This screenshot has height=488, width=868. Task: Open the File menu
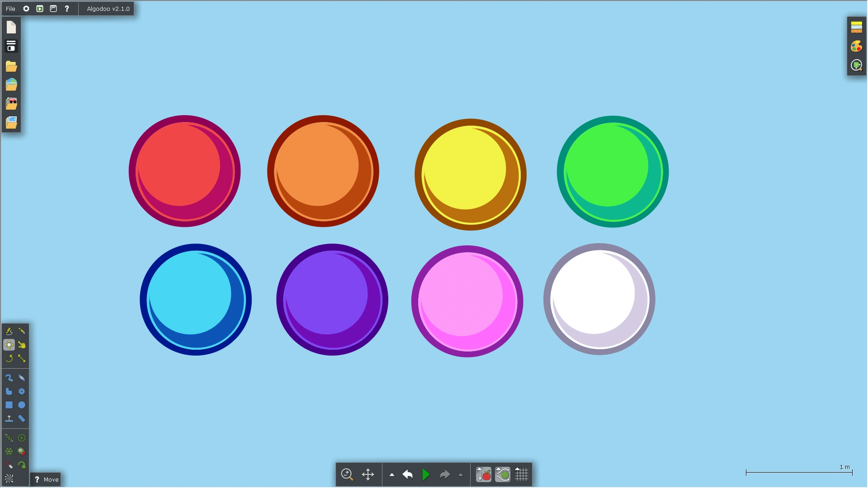(x=10, y=9)
